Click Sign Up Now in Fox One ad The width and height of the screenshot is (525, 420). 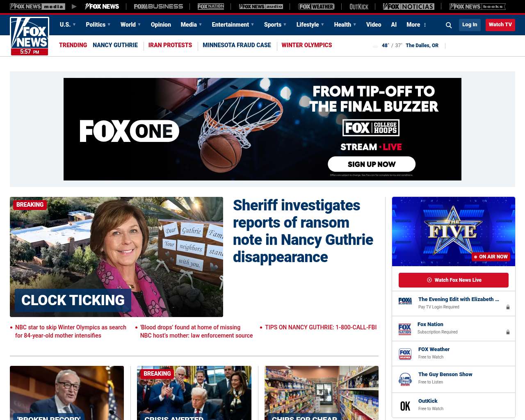coord(372,164)
